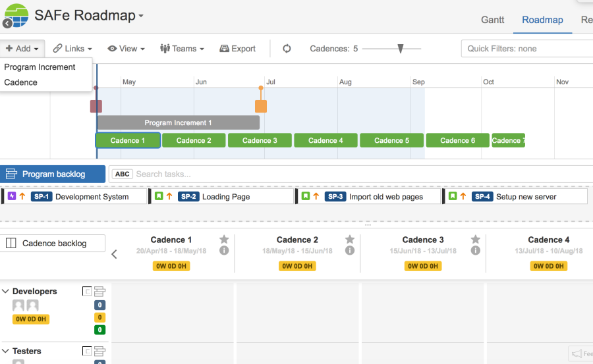Show info for Cadence 2

click(x=350, y=250)
